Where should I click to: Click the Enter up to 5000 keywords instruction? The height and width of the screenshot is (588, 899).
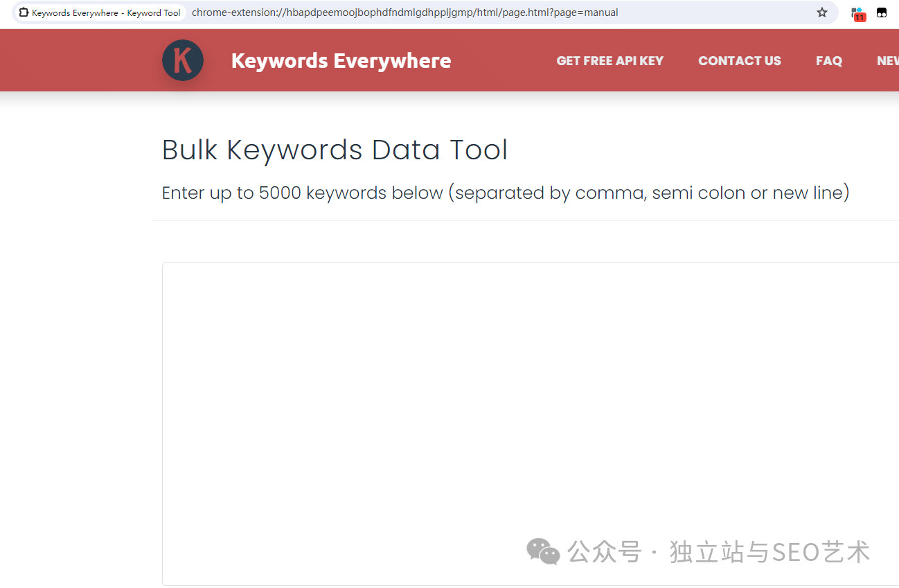coord(505,193)
